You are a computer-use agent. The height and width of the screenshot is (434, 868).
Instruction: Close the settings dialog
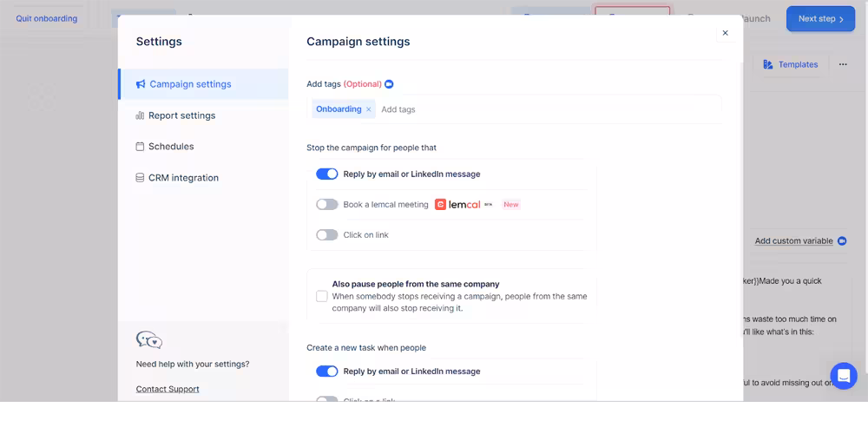[725, 33]
